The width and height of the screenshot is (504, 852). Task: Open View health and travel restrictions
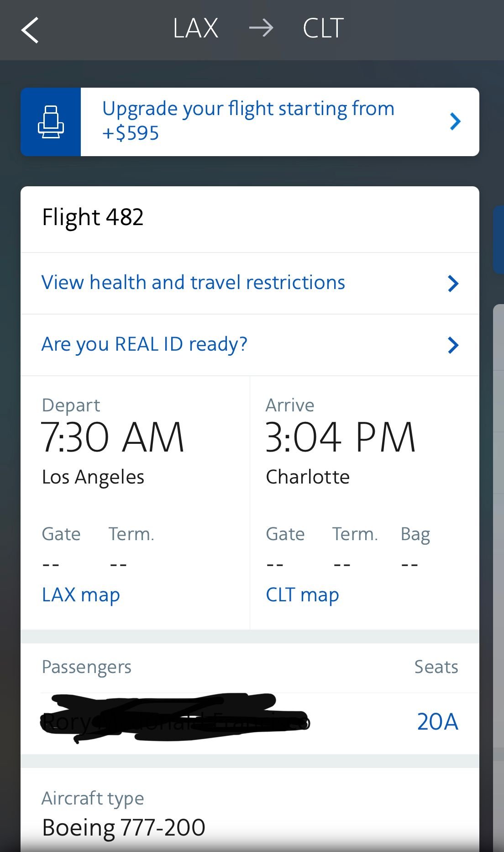point(193,283)
